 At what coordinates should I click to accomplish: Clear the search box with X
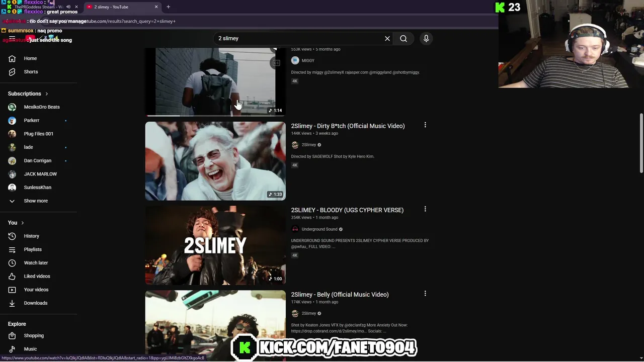coord(387,38)
